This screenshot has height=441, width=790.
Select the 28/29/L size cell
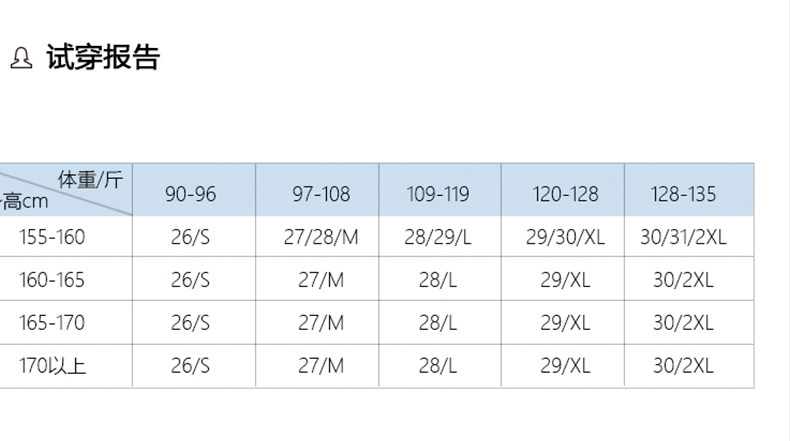click(438, 237)
